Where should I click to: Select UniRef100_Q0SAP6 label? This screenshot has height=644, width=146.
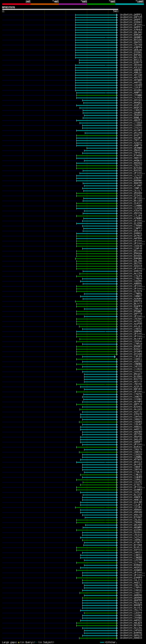coord(131,352)
